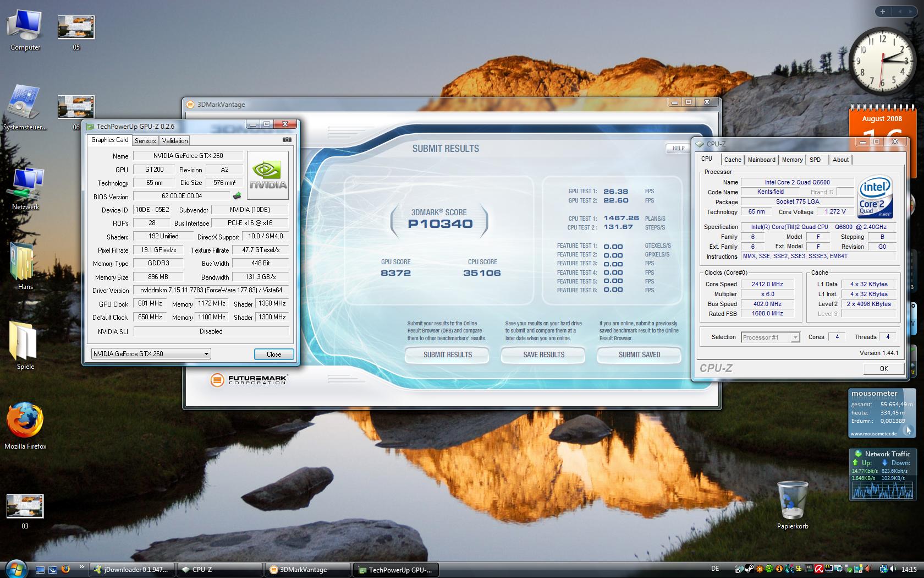Click the DE language indicator in the taskbar

click(x=715, y=569)
